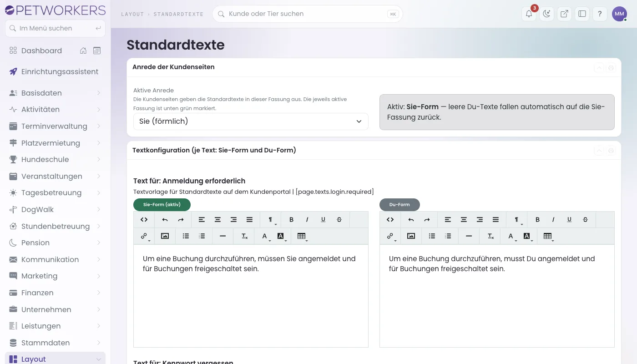Open help via the question mark icon
The width and height of the screenshot is (637, 364).
pos(600,14)
